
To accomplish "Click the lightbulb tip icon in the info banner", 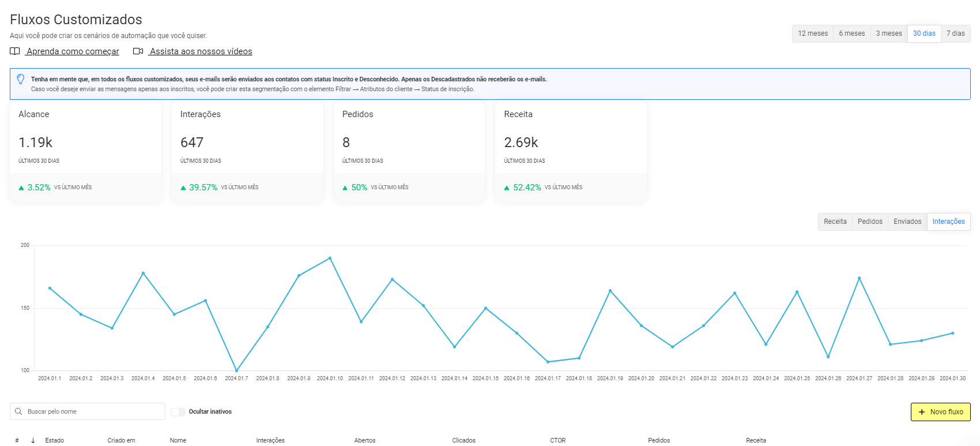I will click(x=21, y=79).
